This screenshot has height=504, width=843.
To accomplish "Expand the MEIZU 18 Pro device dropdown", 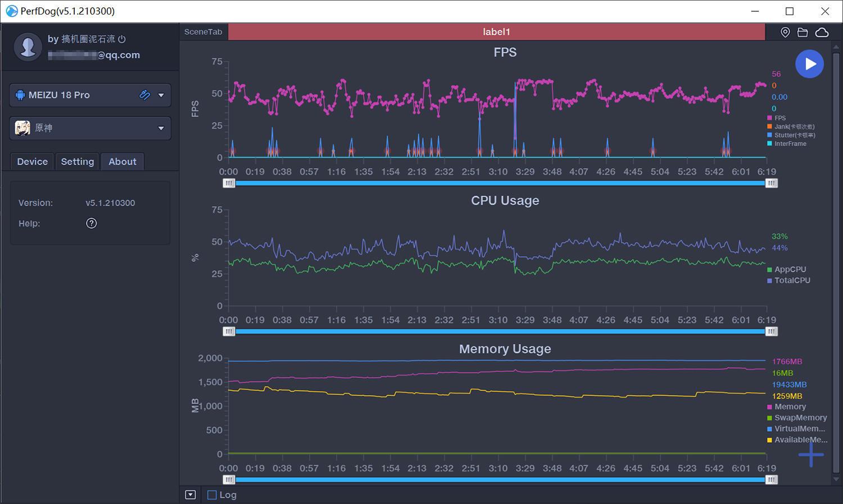I will (x=161, y=96).
